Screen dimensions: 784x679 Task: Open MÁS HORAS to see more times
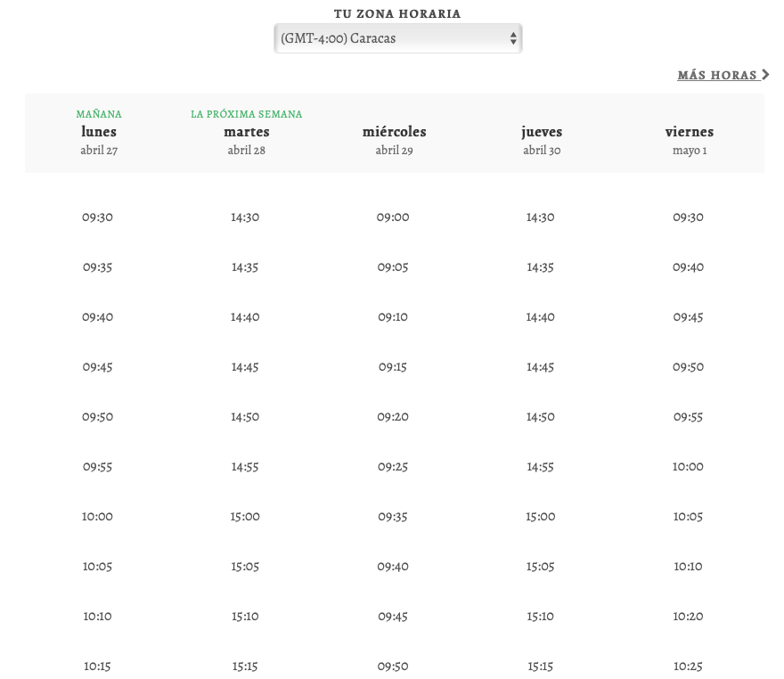pos(719,75)
